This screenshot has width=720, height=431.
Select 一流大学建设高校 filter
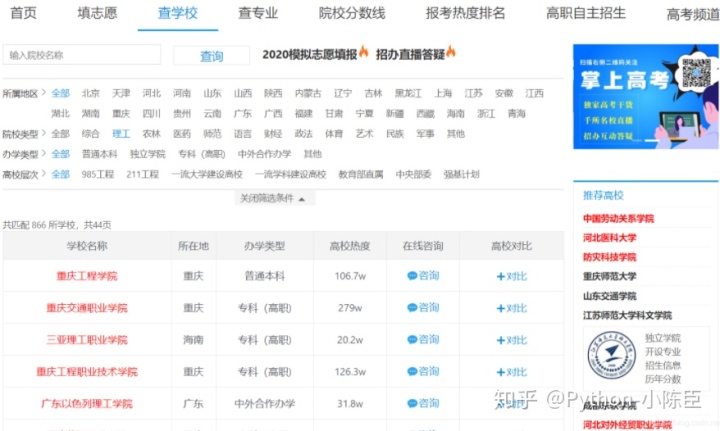207,174
